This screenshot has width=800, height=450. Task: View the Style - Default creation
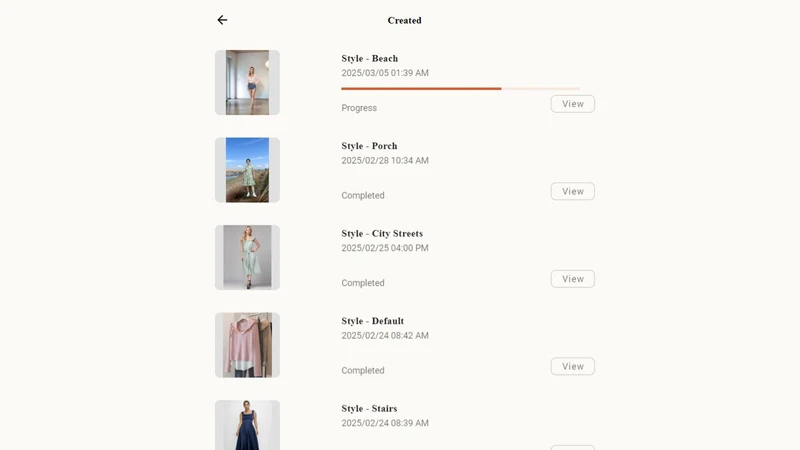pyautogui.click(x=572, y=366)
